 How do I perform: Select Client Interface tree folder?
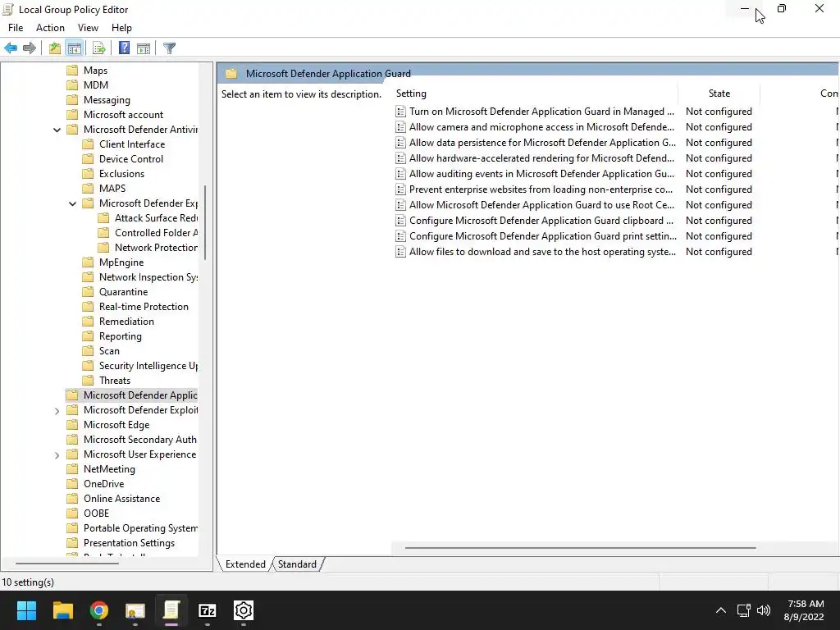(132, 144)
